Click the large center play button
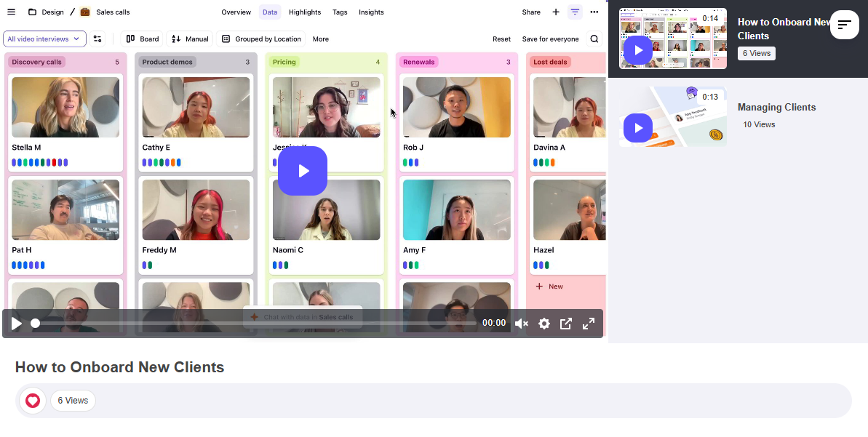The height and width of the screenshot is (437, 868). [x=303, y=171]
